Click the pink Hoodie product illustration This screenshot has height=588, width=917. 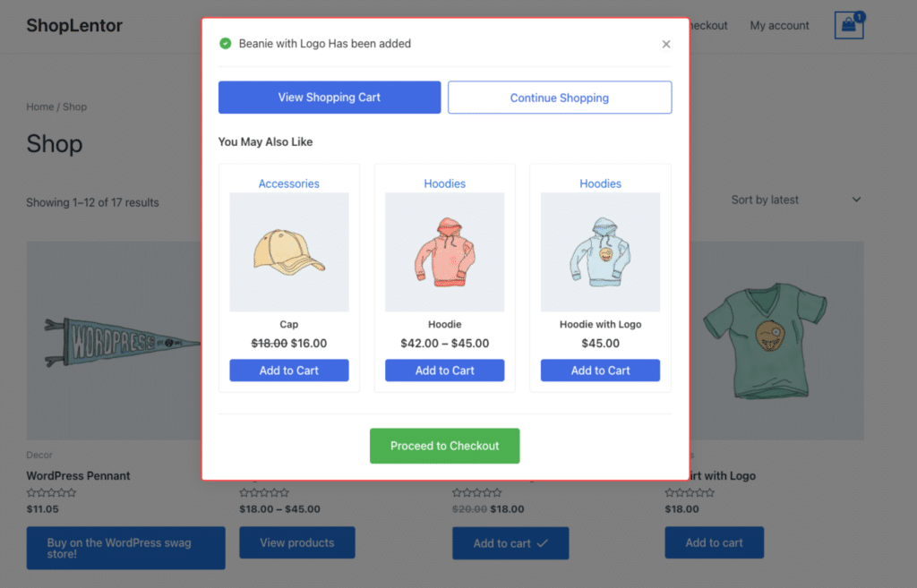pyautogui.click(x=444, y=251)
